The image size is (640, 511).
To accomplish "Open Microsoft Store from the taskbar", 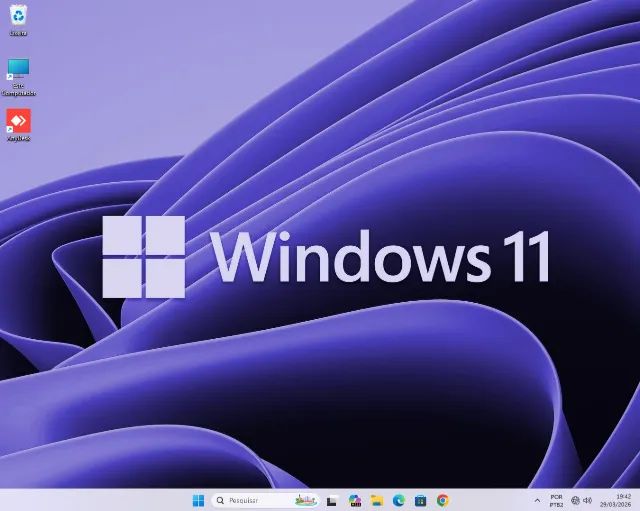I will coord(421,500).
